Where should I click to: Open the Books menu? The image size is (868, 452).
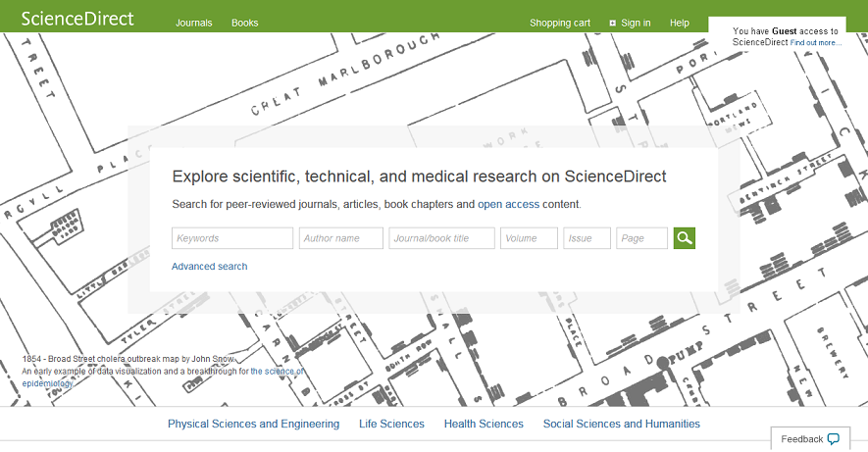[244, 23]
